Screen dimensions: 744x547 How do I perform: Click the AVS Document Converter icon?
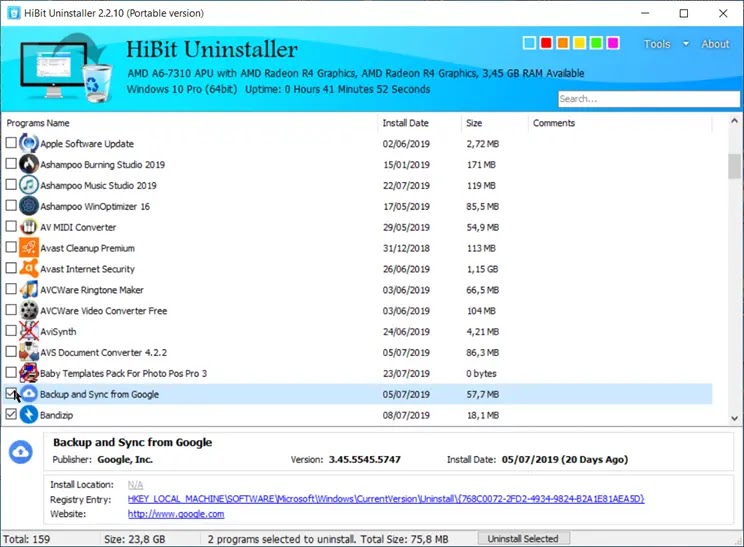click(x=29, y=352)
